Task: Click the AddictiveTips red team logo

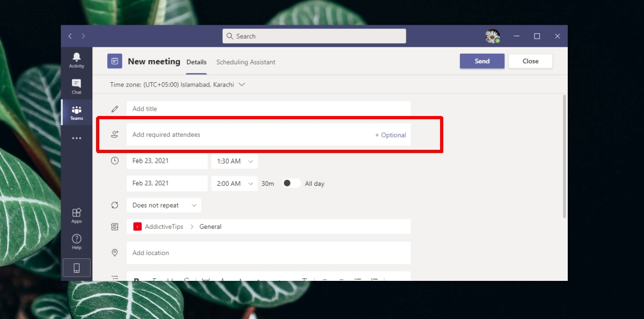Action: 137,227
